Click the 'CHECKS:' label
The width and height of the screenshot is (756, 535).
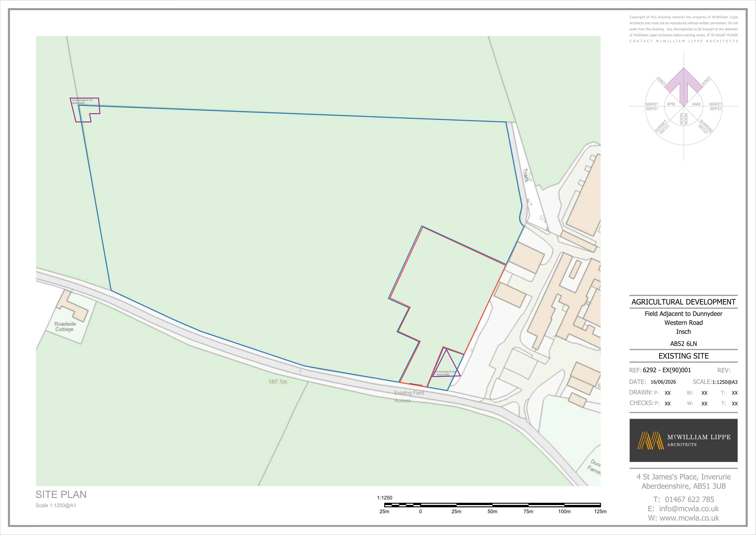point(641,403)
